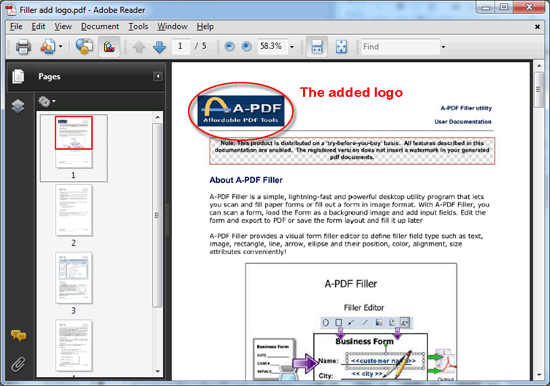Viewport: 550px width, 386px height.
Task: Click the 'A-PDF Filler' diagram title
Action: (351, 284)
